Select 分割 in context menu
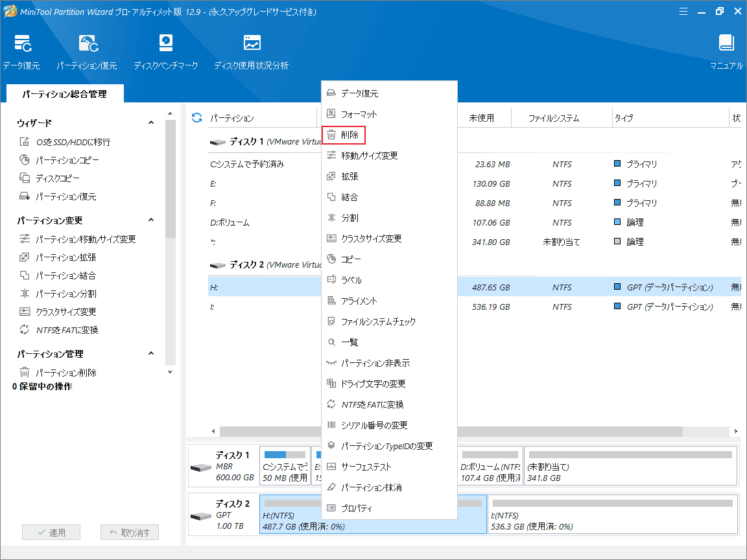Screen dimensions: 747x560 pyautogui.click(x=389, y=218)
